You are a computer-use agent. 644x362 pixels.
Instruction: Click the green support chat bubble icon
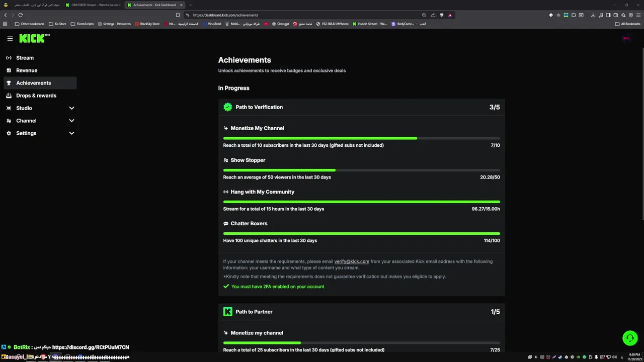click(x=630, y=338)
